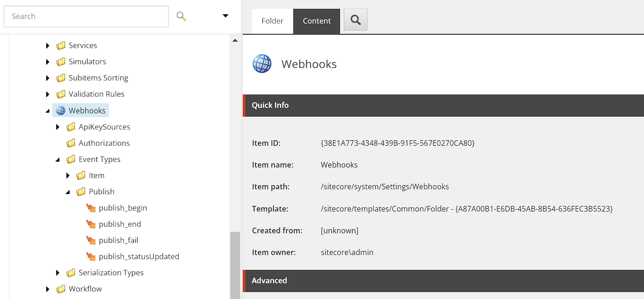Collapse the Publish event types folder
The height and width of the screenshot is (299, 644).
(x=68, y=191)
